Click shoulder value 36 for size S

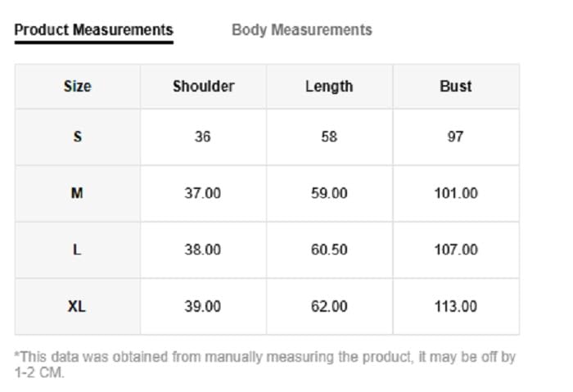click(202, 137)
